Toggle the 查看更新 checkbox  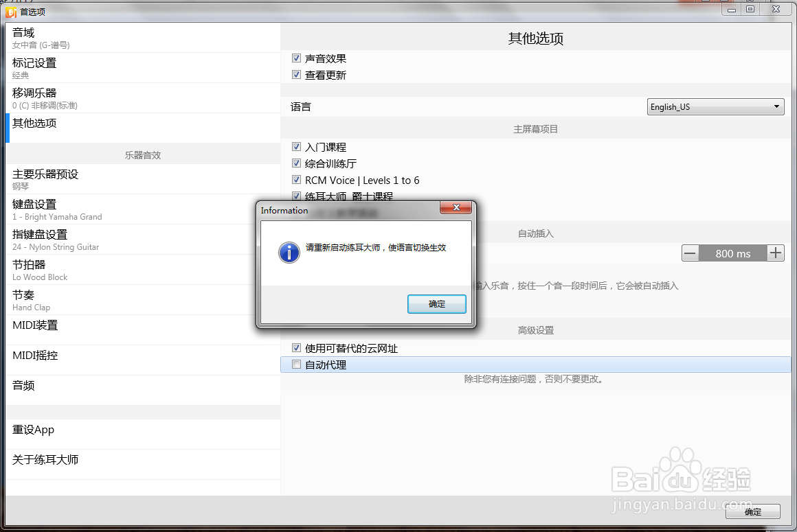tap(296, 75)
